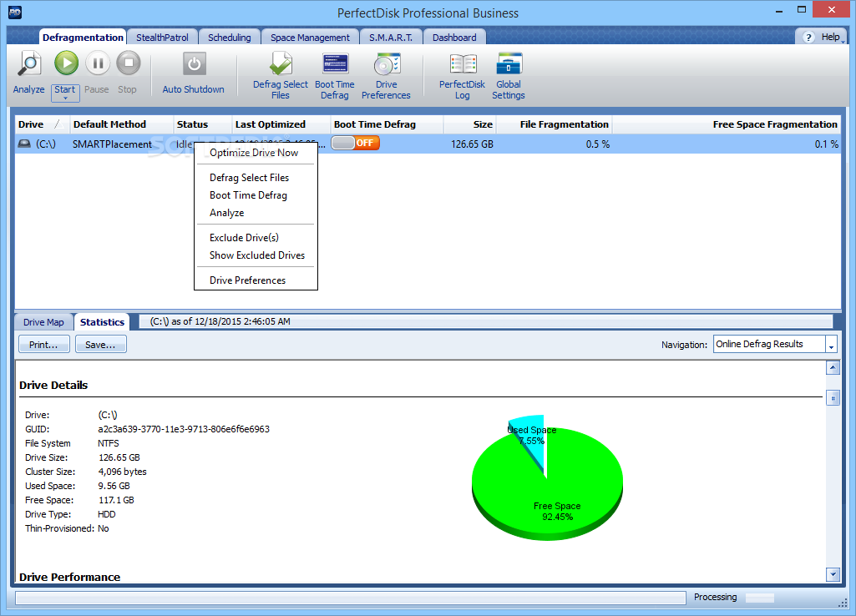The height and width of the screenshot is (616, 856).
Task: Sort by the Size column header
Action: tap(470, 124)
